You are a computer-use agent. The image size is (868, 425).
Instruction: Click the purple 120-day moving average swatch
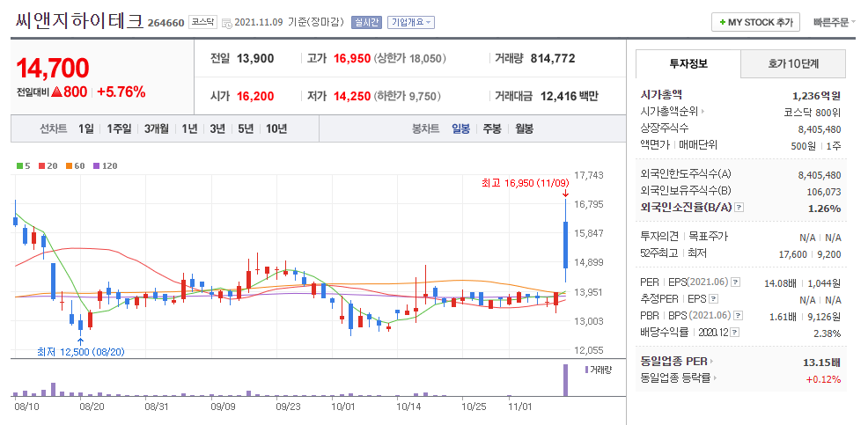pyautogui.click(x=96, y=165)
